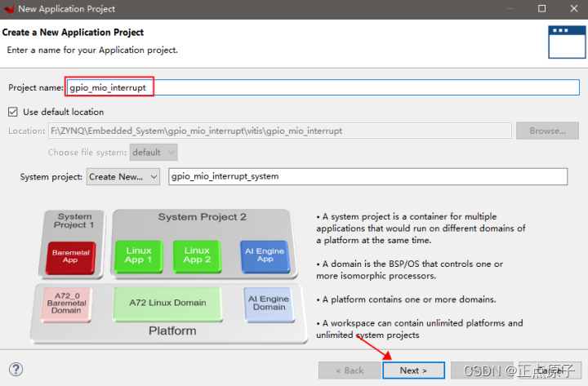
Task: Click the AI Engine Domain block
Action: (x=269, y=304)
